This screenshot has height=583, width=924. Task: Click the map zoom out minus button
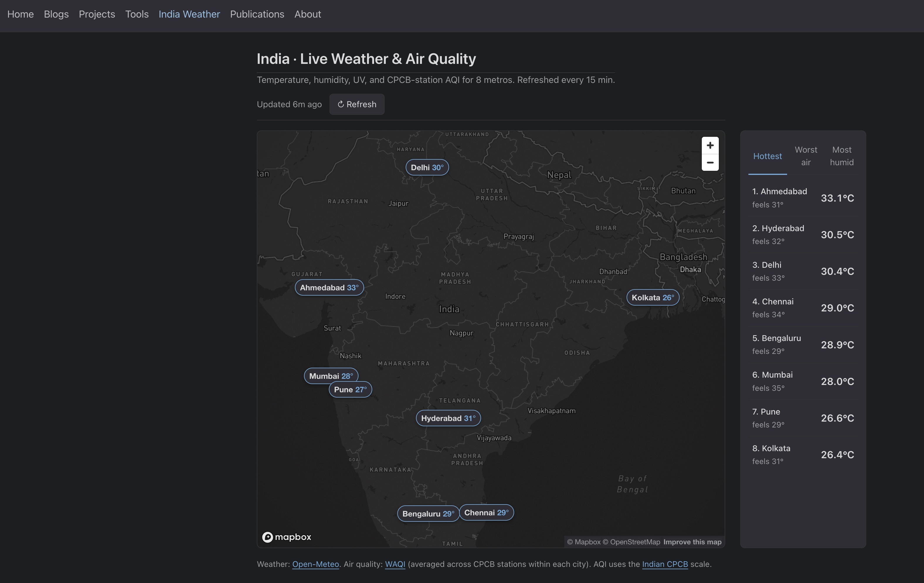point(710,163)
